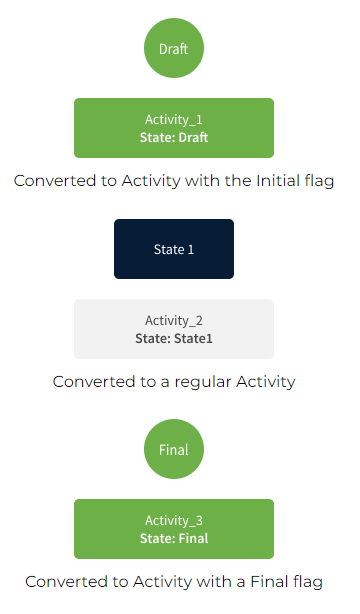Select the green Activity_1 block
The height and width of the screenshot is (614, 360).
point(174,128)
